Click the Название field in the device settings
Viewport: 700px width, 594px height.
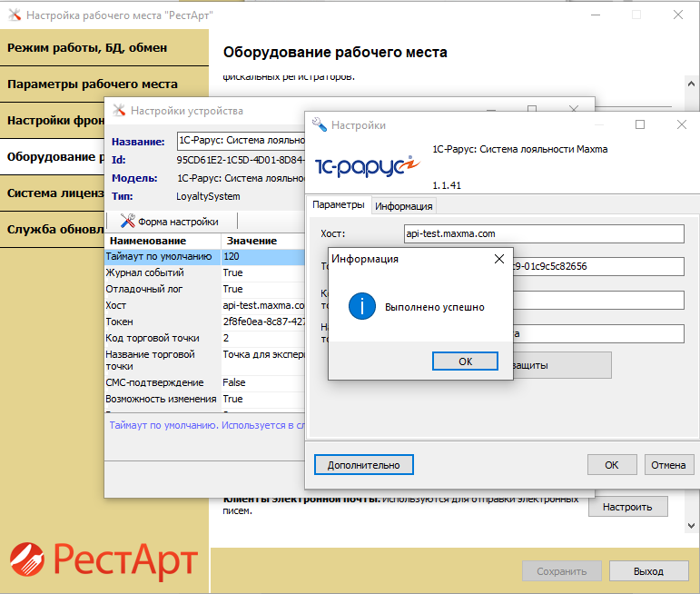tap(241, 140)
